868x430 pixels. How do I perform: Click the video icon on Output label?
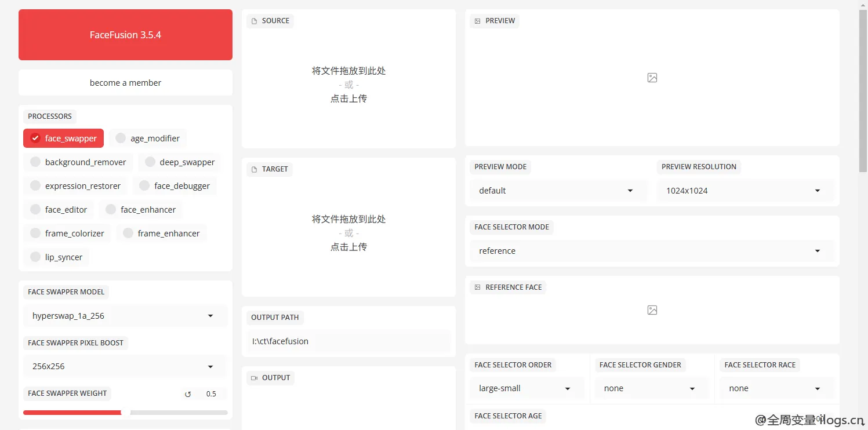click(254, 378)
